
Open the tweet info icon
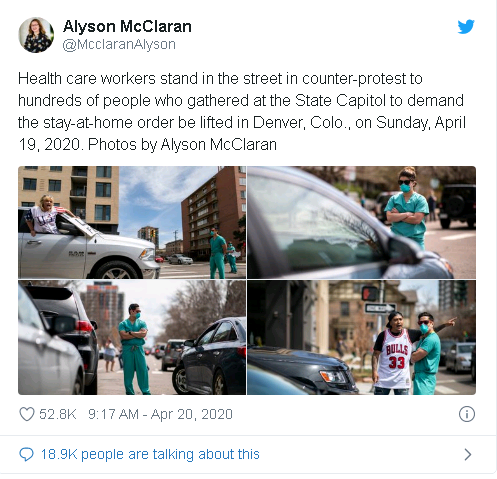click(467, 414)
